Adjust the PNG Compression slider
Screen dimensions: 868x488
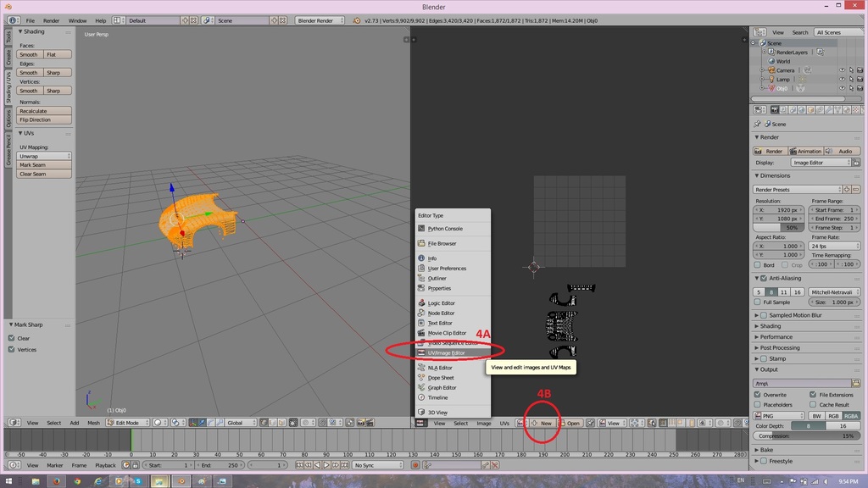806,436
